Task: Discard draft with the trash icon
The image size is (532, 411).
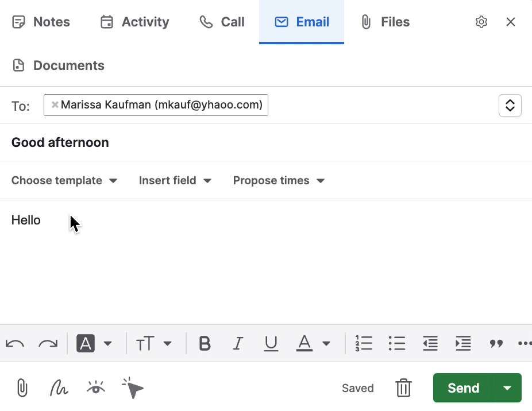Action: click(404, 388)
